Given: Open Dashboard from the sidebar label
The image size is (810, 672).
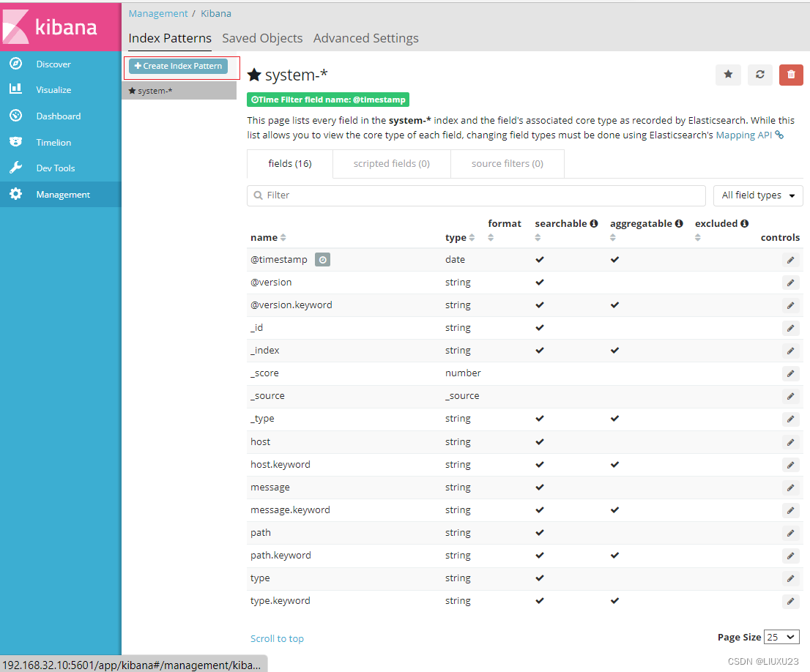Looking at the screenshot, I should pyautogui.click(x=59, y=116).
